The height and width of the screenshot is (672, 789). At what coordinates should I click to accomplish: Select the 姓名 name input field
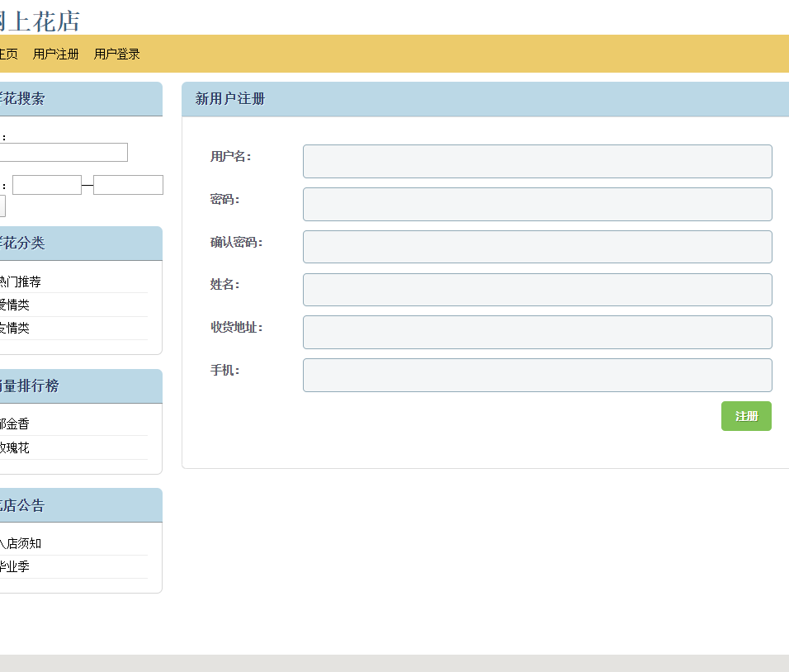[x=537, y=289]
